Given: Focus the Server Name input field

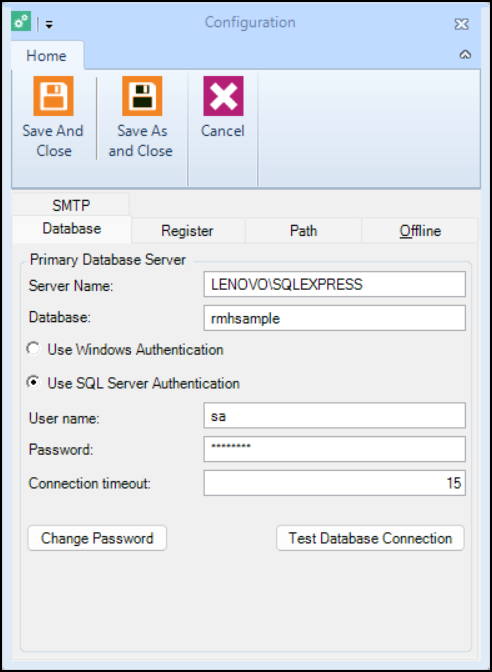Looking at the screenshot, I should 334,284.
